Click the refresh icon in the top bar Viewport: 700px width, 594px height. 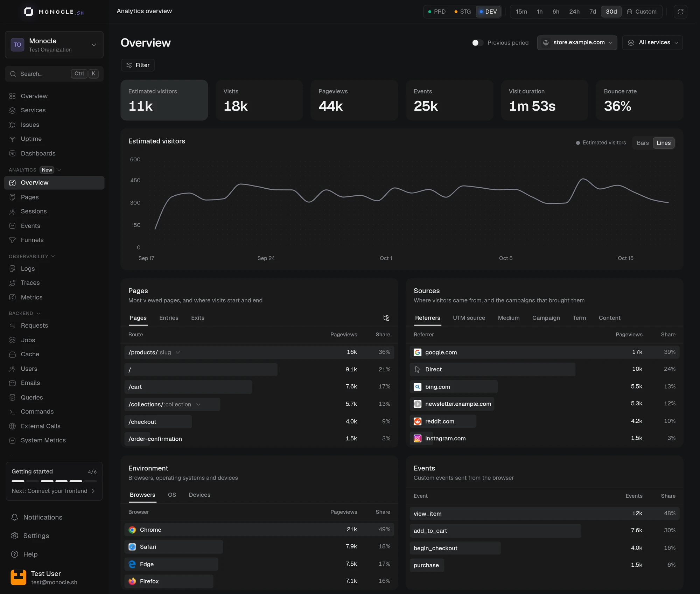click(x=680, y=12)
